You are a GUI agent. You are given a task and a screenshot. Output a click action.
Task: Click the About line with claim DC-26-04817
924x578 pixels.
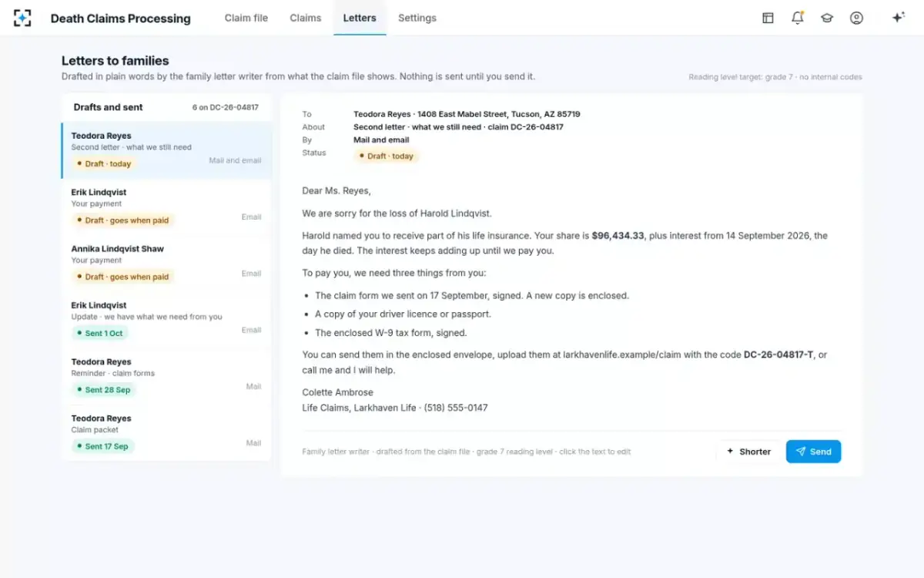458,127
